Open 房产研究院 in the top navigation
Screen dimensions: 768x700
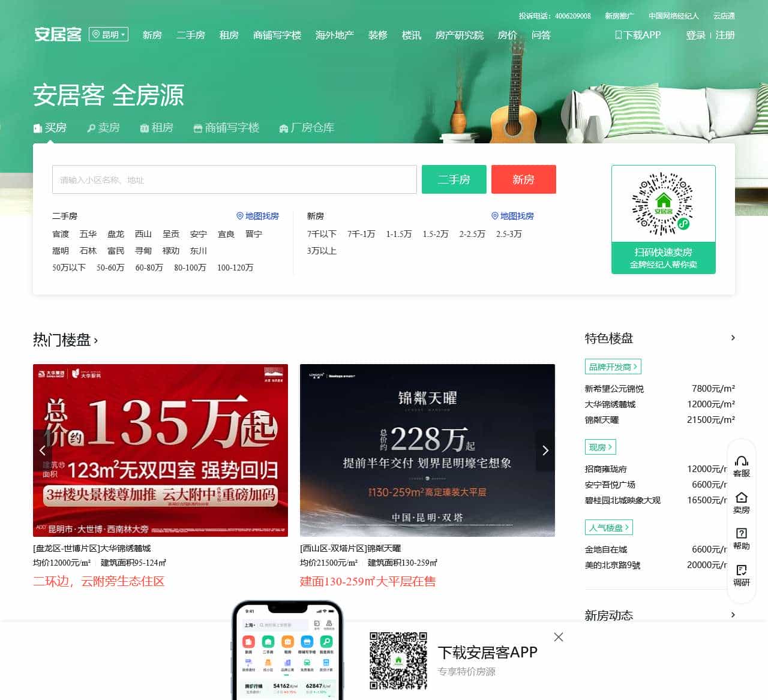[459, 35]
